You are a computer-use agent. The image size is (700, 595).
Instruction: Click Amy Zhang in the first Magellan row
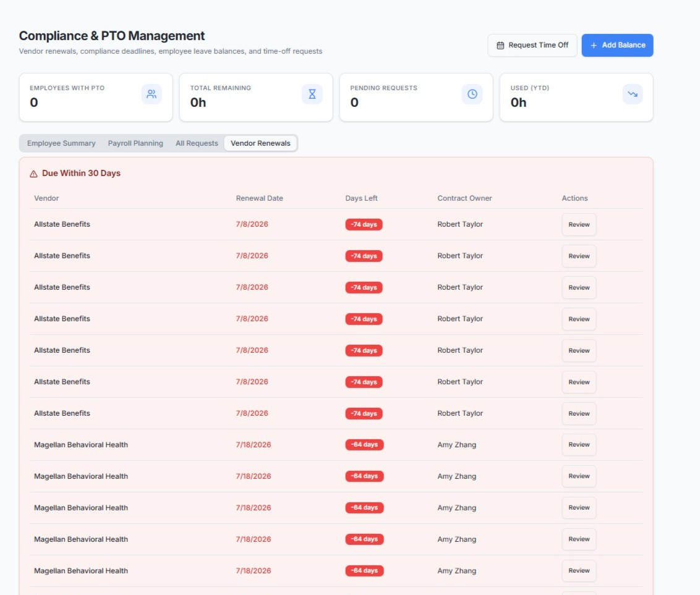457,445
